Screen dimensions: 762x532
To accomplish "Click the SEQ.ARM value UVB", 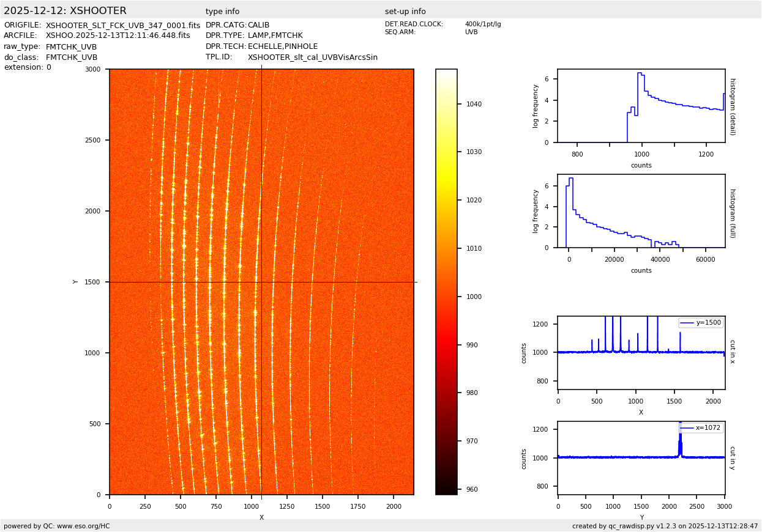I will pos(471,32).
